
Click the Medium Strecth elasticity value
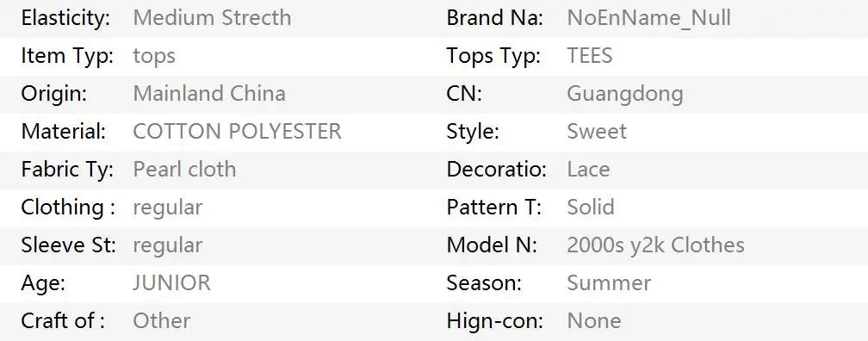tap(212, 18)
